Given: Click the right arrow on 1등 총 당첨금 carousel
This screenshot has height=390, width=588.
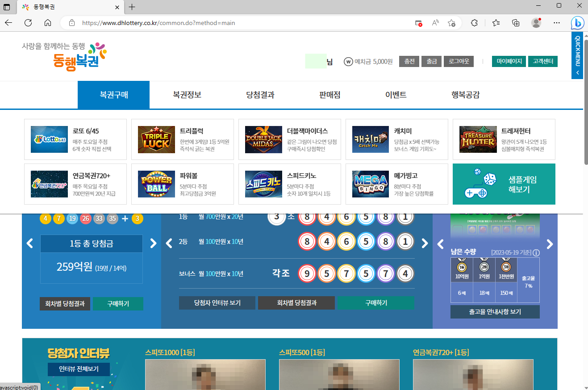Looking at the screenshot, I should point(153,243).
